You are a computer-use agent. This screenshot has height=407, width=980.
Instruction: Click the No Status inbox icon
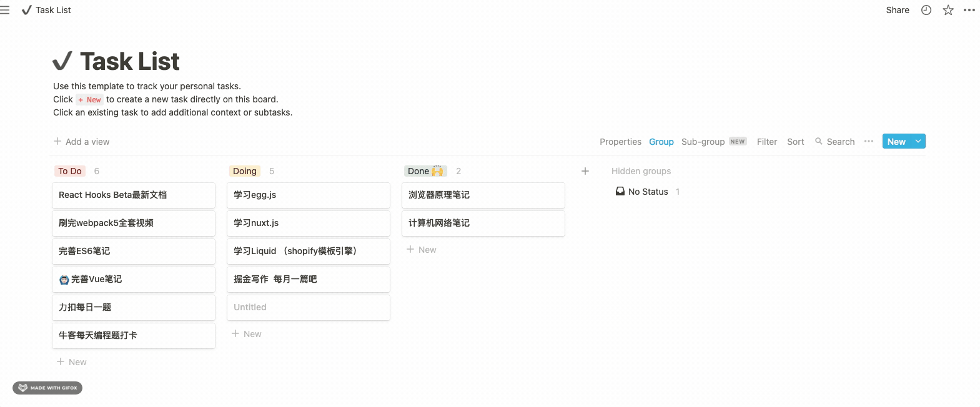tap(620, 192)
